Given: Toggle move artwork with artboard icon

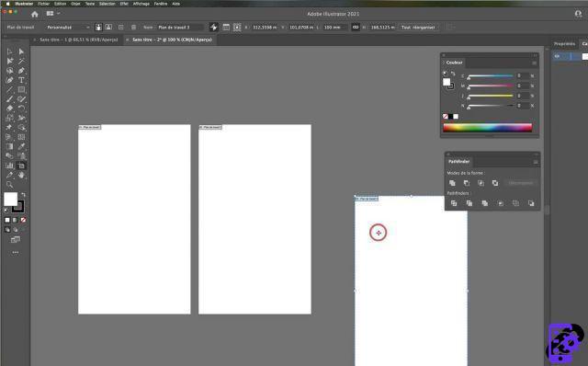Looking at the screenshot, I should pos(213,27).
